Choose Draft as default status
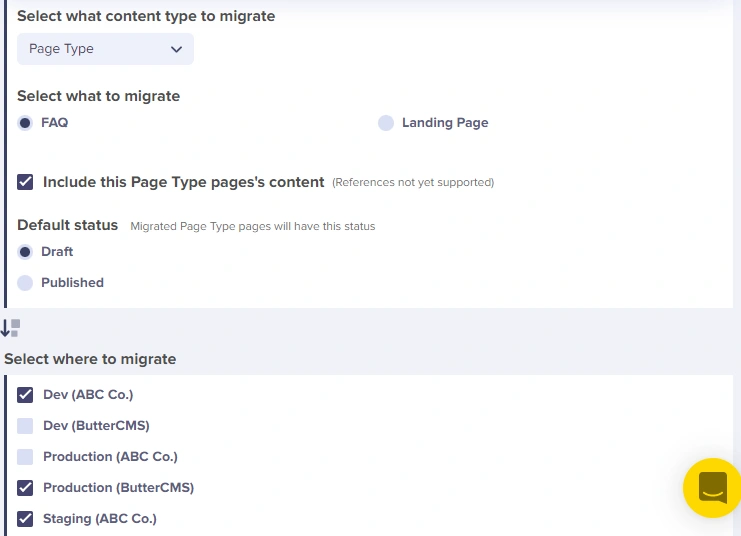This screenshot has width=741, height=536. pyautogui.click(x=26, y=252)
